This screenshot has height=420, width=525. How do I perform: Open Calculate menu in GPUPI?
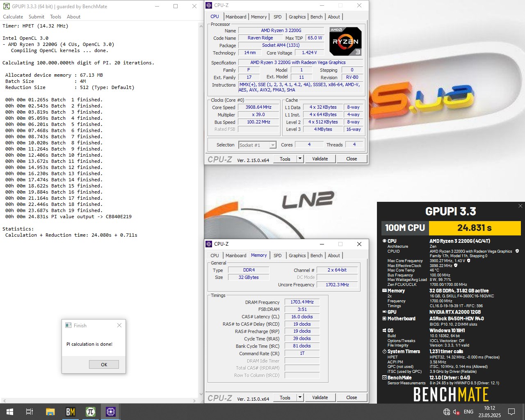(x=13, y=17)
